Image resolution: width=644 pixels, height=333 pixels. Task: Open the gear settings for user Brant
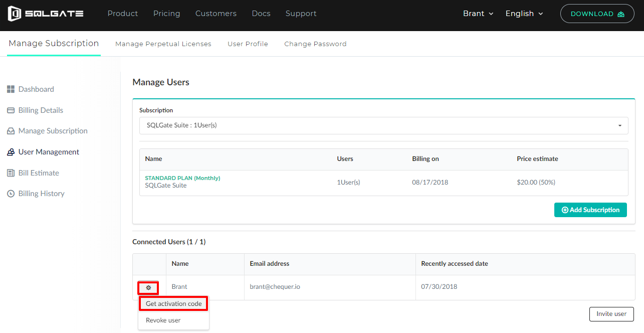pos(148,288)
